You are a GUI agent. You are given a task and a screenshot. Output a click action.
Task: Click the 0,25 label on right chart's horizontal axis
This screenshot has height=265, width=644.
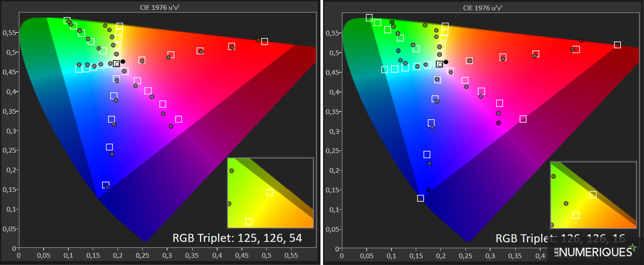466,256
